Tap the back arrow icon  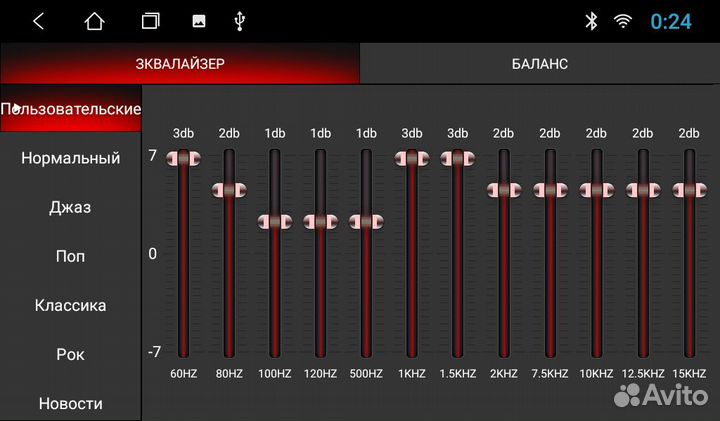[x=38, y=21]
